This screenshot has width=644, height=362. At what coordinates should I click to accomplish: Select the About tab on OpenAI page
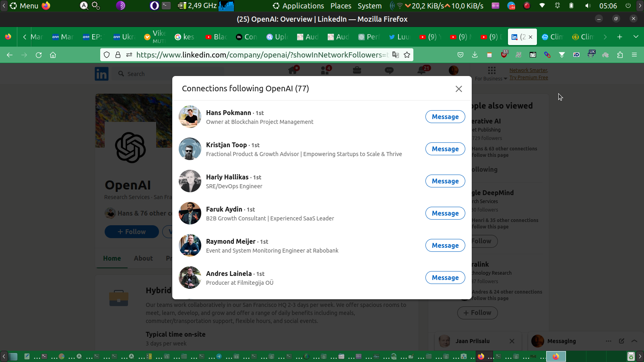click(143, 258)
